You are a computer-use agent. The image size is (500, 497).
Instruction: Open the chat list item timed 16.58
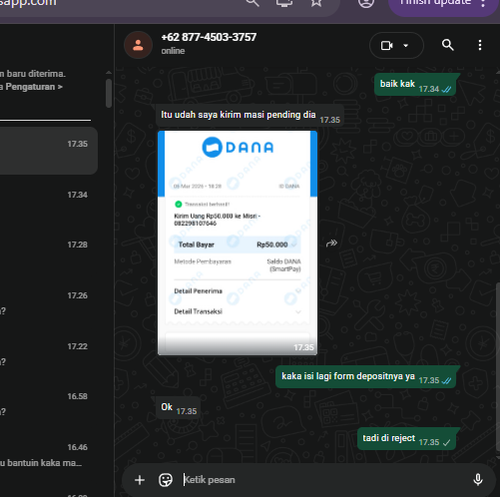[49, 403]
